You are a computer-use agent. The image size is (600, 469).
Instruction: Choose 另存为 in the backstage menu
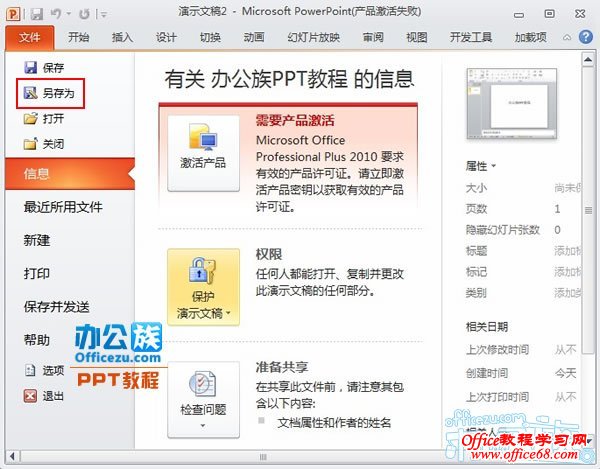[50, 93]
